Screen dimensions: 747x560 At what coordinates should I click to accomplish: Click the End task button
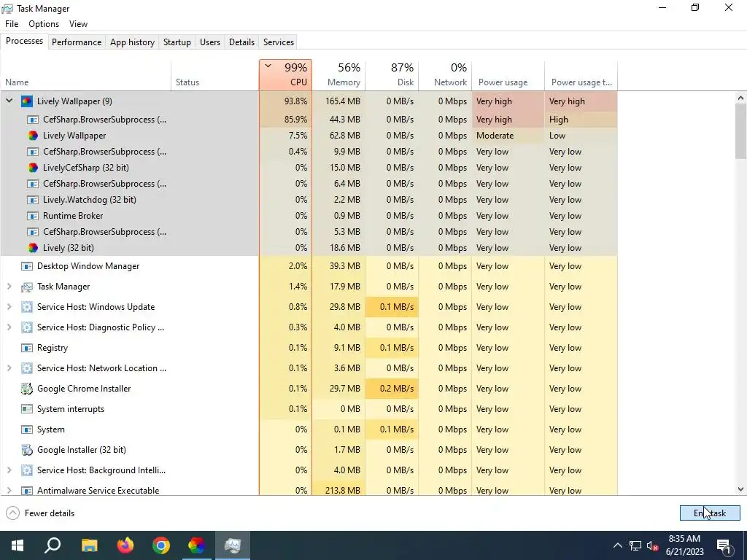point(710,513)
